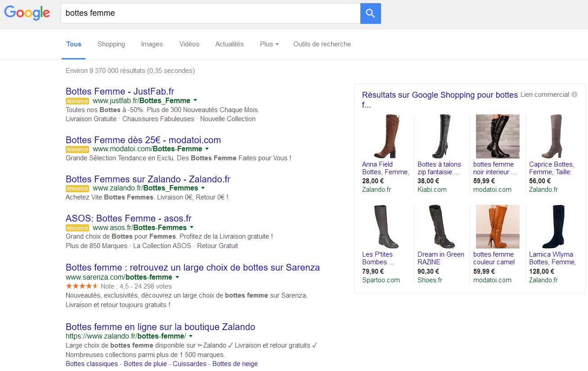Open Lamica Wlyma Bottes, Femme title
Viewport: 588px width, 371px height.
pos(552,258)
